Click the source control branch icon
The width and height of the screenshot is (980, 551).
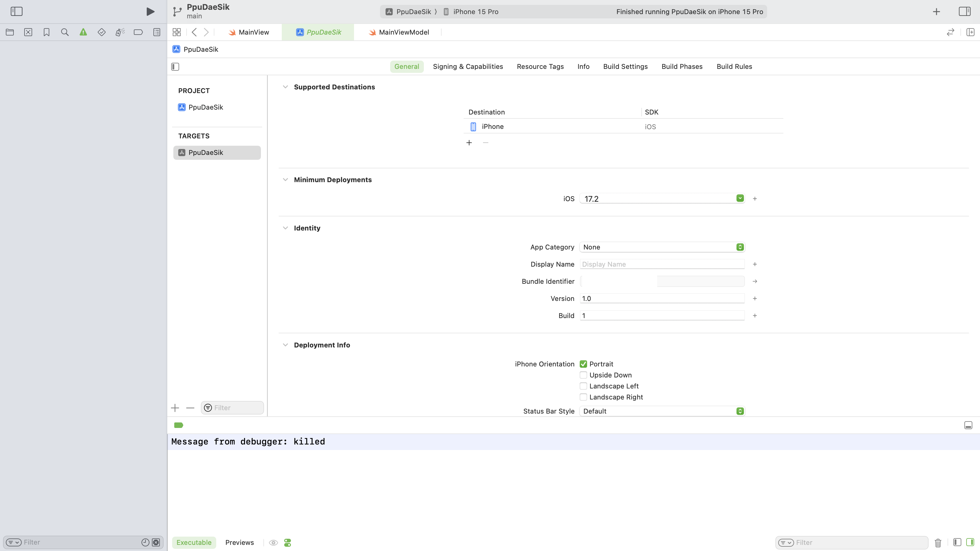177,11
